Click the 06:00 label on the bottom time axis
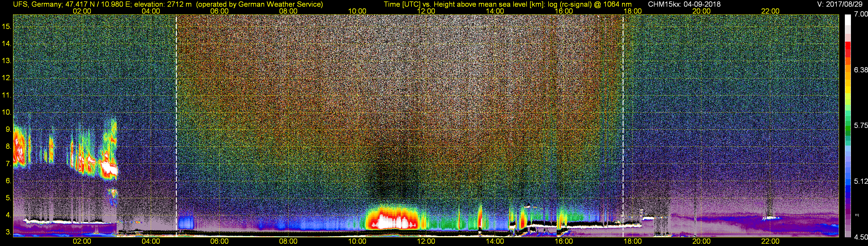This screenshot has width=868, height=246. tap(219, 241)
